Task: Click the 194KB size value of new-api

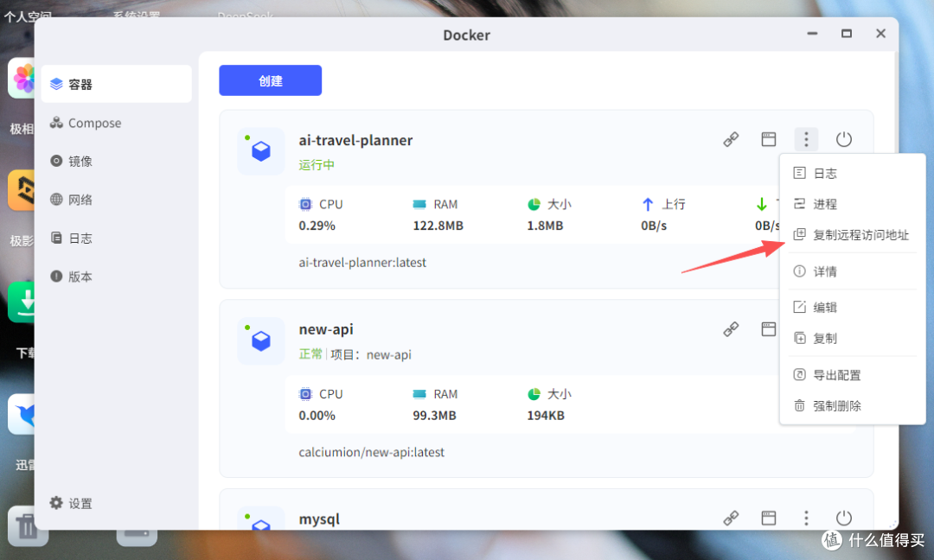Action: tap(546, 416)
